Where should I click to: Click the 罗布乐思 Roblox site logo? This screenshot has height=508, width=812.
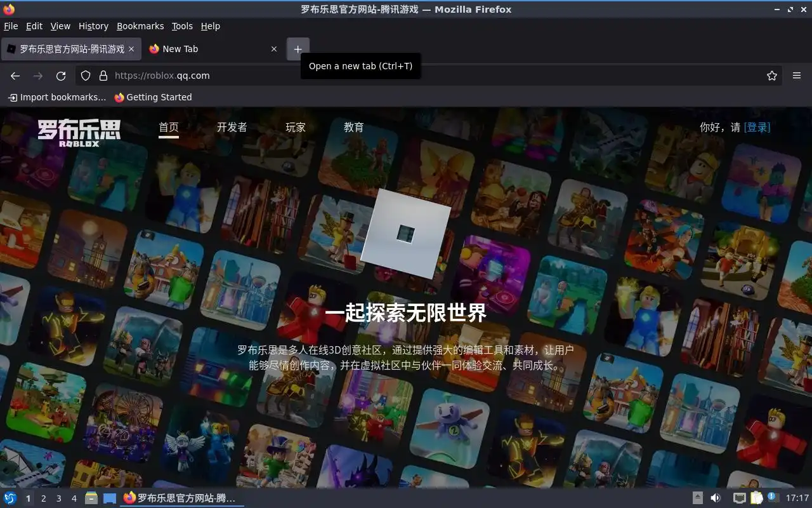click(x=79, y=133)
